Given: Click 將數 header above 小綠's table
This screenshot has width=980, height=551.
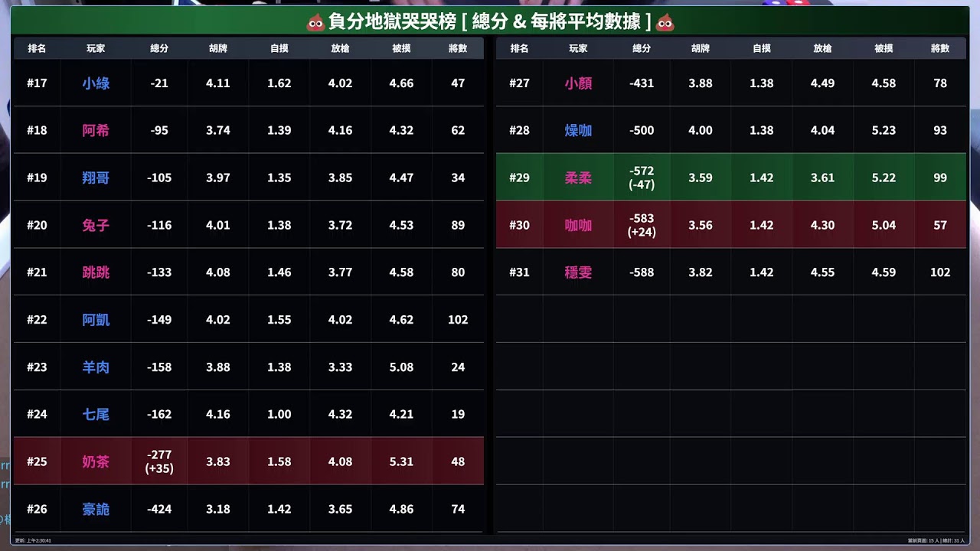Looking at the screenshot, I should coord(458,48).
